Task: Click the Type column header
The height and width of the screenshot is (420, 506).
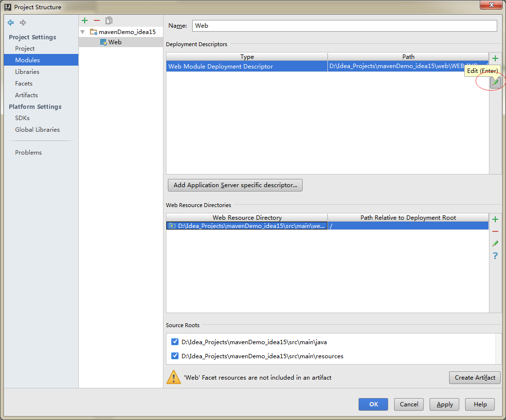Action: point(247,57)
